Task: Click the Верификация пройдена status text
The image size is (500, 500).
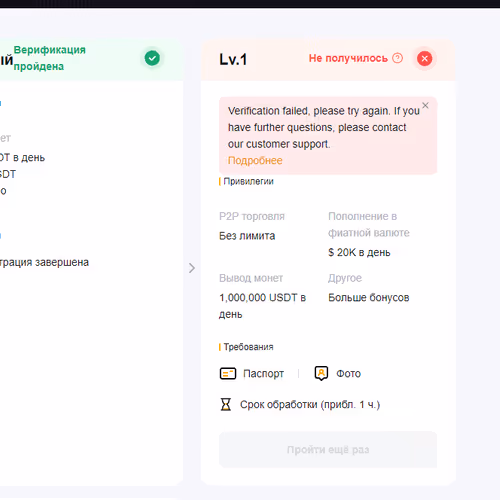Action: (50, 58)
